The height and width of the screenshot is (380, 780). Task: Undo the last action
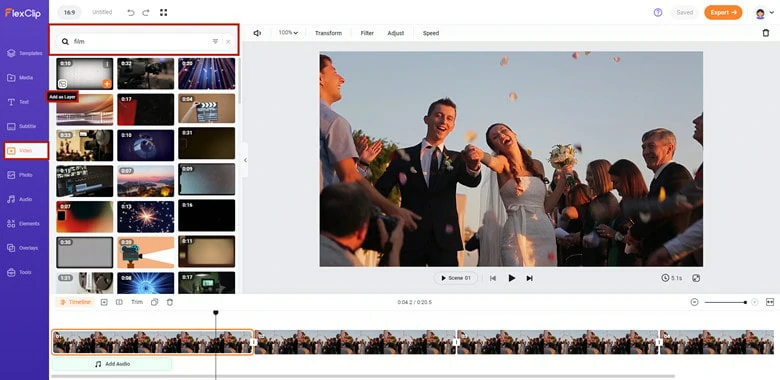[x=131, y=13]
